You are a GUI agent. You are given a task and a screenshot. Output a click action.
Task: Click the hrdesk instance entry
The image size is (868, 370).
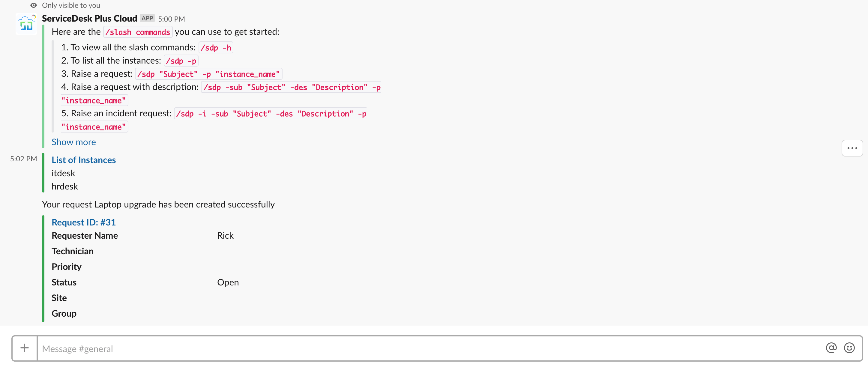[65, 186]
